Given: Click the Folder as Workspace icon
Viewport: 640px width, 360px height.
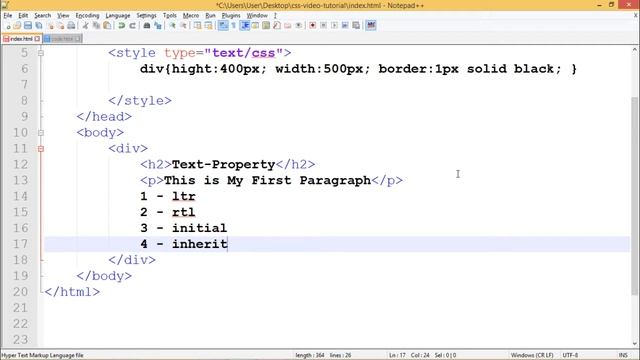Looking at the screenshot, I should [x=288, y=25].
